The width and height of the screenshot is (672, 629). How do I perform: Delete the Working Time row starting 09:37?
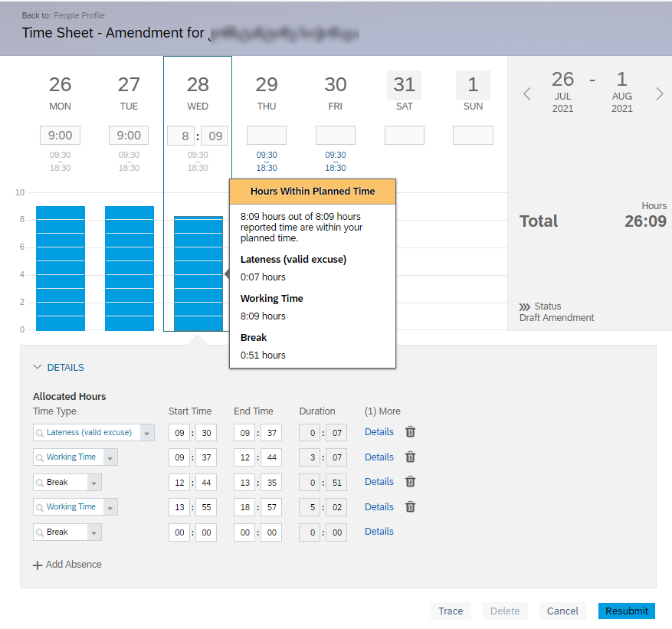(410, 457)
